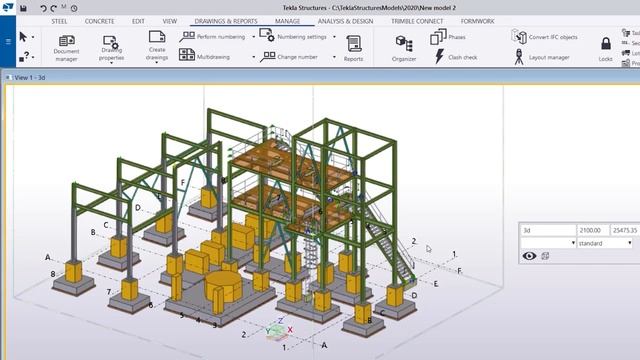Image resolution: width=640 pixels, height=360 pixels.
Task: Open TRIMBLE CONNECT tab
Action: coord(417,21)
